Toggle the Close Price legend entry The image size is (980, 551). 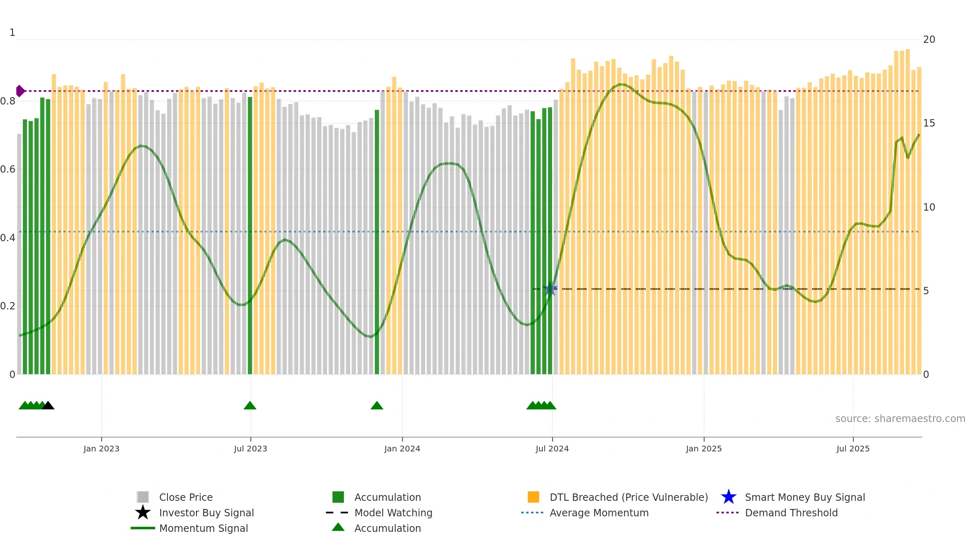[186, 497]
